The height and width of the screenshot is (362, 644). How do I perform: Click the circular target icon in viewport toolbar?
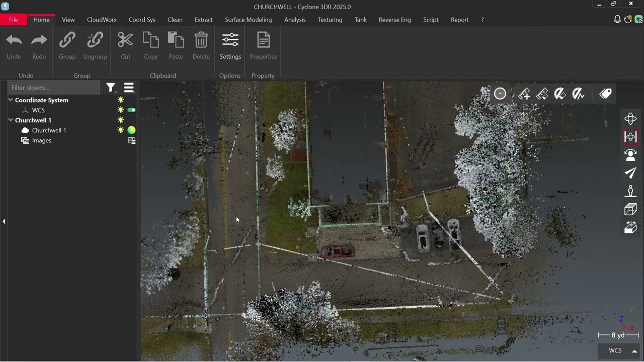point(500,94)
